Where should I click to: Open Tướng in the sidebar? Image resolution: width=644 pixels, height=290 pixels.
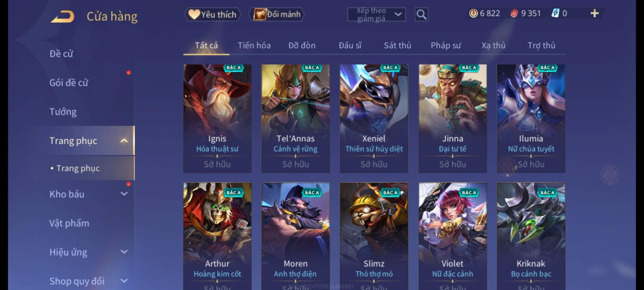pyautogui.click(x=63, y=111)
